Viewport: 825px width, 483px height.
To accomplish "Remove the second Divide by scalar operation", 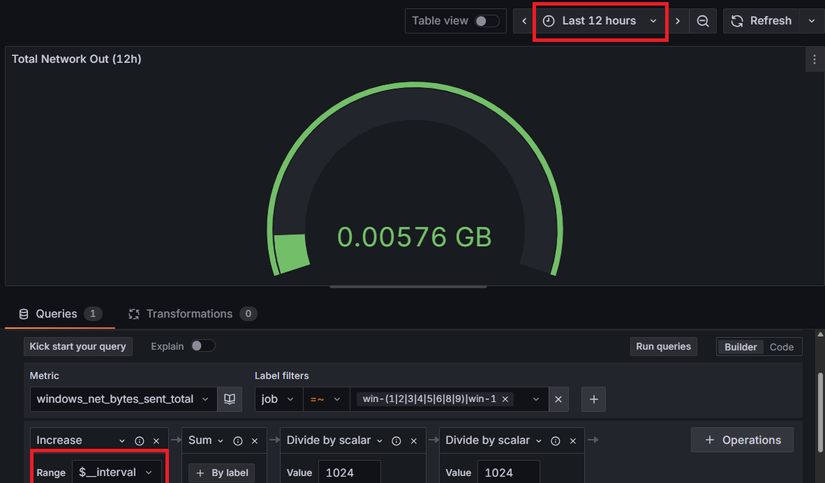I will (x=572, y=441).
